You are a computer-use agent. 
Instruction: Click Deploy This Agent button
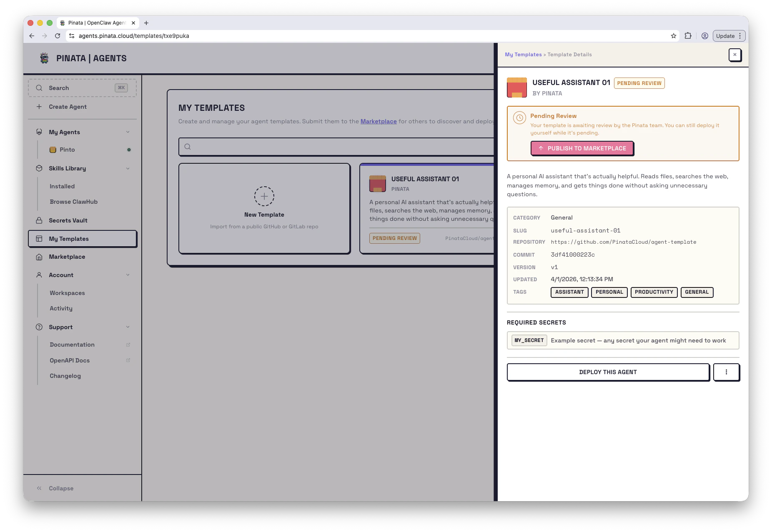[608, 372]
